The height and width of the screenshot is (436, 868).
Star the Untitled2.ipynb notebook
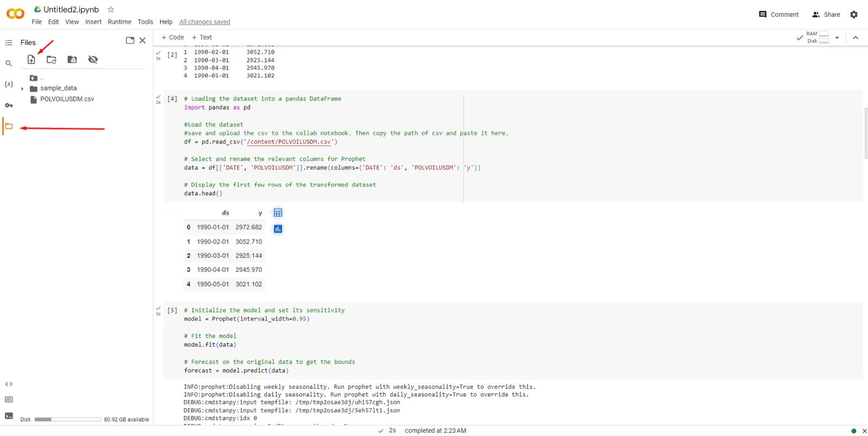111,9
